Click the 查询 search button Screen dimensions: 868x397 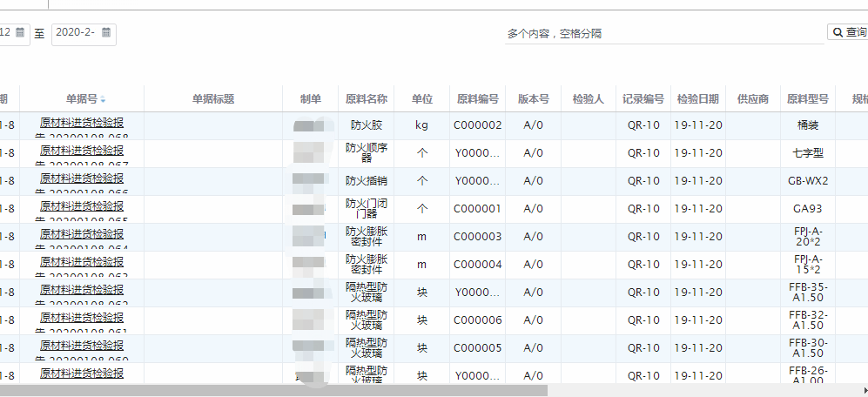848,33
